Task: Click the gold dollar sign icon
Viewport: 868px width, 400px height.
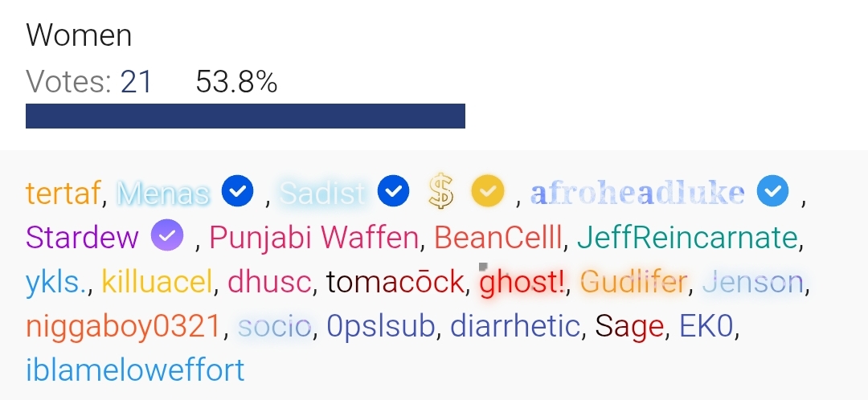Action: pos(441,191)
